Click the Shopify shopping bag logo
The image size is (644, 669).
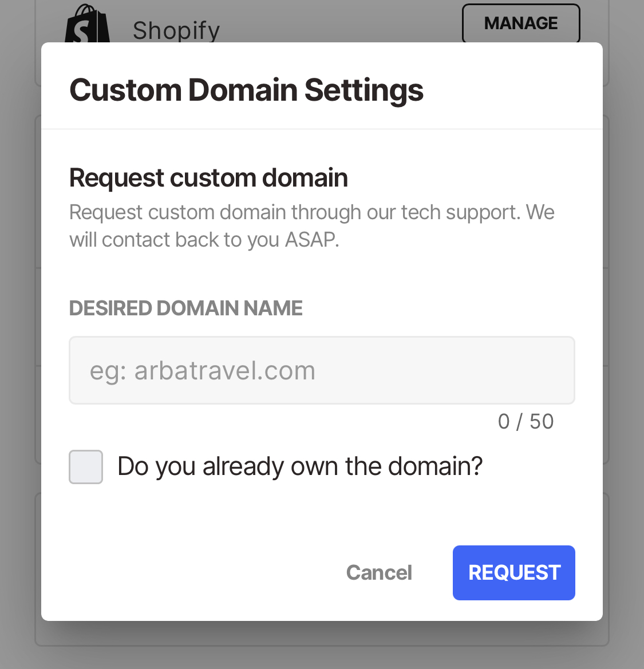(x=87, y=26)
